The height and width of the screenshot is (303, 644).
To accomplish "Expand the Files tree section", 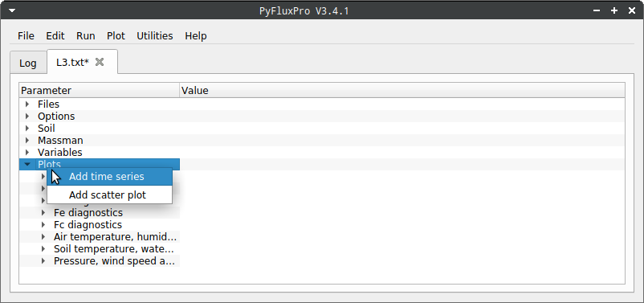I will point(27,104).
